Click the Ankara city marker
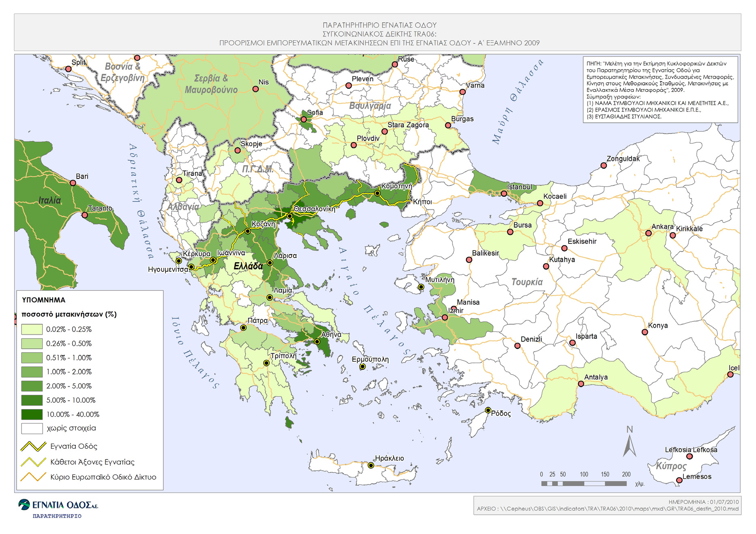This screenshot has height=534, width=756. 649,233
